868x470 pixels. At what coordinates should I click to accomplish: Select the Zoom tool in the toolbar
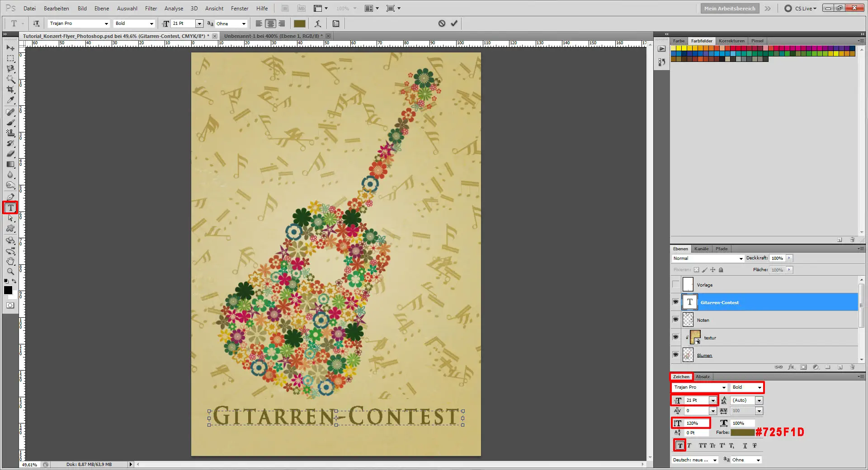point(10,272)
